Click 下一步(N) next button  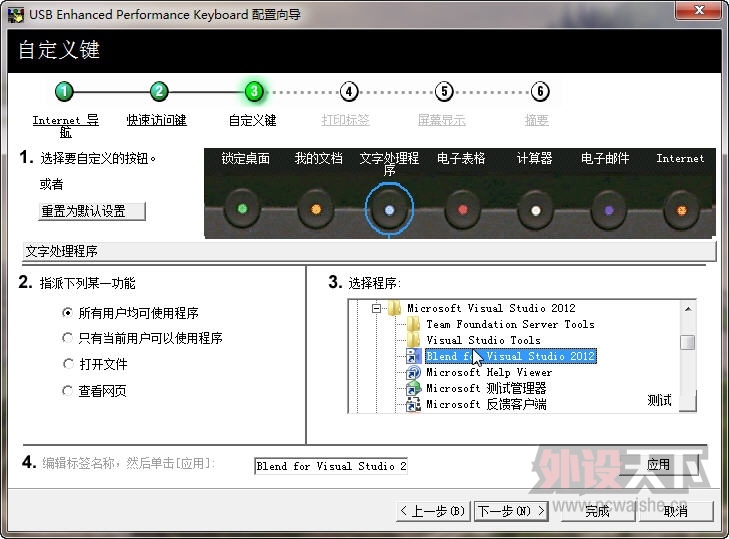click(511, 511)
